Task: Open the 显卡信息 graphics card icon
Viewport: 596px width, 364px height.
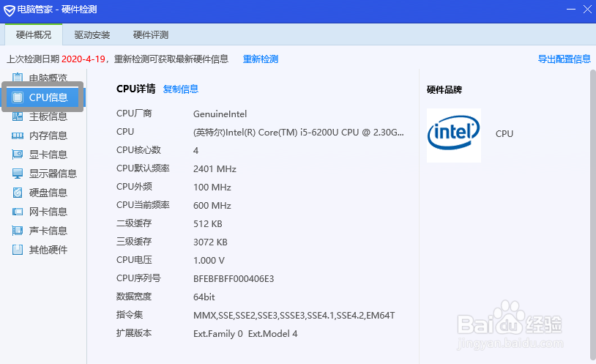Action: (x=18, y=155)
